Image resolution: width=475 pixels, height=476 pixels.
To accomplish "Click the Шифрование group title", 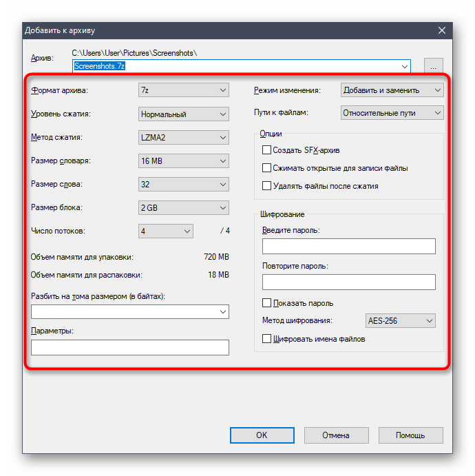I will pyautogui.click(x=282, y=214).
